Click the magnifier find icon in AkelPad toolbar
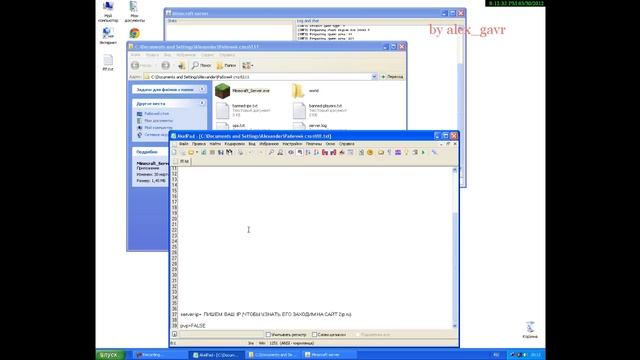Screen dimensions: 640x360 pyautogui.click(x=271, y=152)
